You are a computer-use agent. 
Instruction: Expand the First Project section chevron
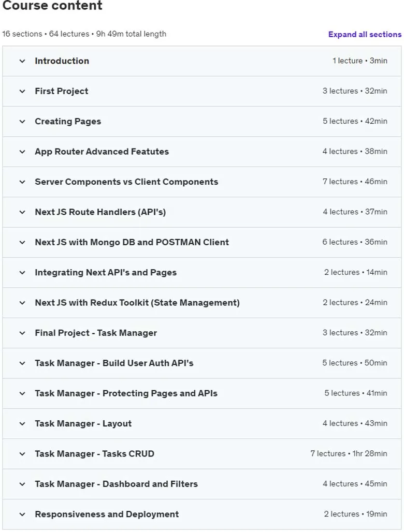pyautogui.click(x=22, y=91)
